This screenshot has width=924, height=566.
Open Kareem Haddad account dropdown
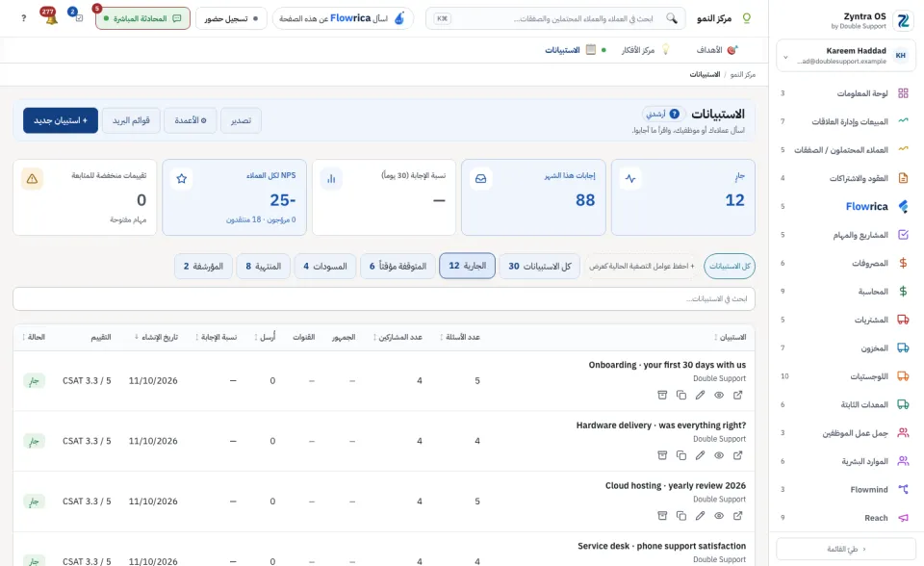coord(846,56)
